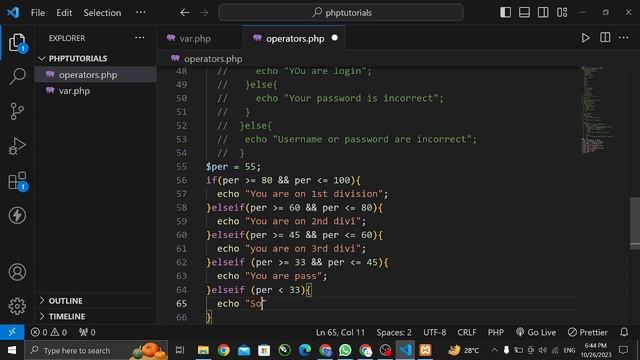
Task: Click unsaved dot on operators.php tab
Action: tap(335, 38)
